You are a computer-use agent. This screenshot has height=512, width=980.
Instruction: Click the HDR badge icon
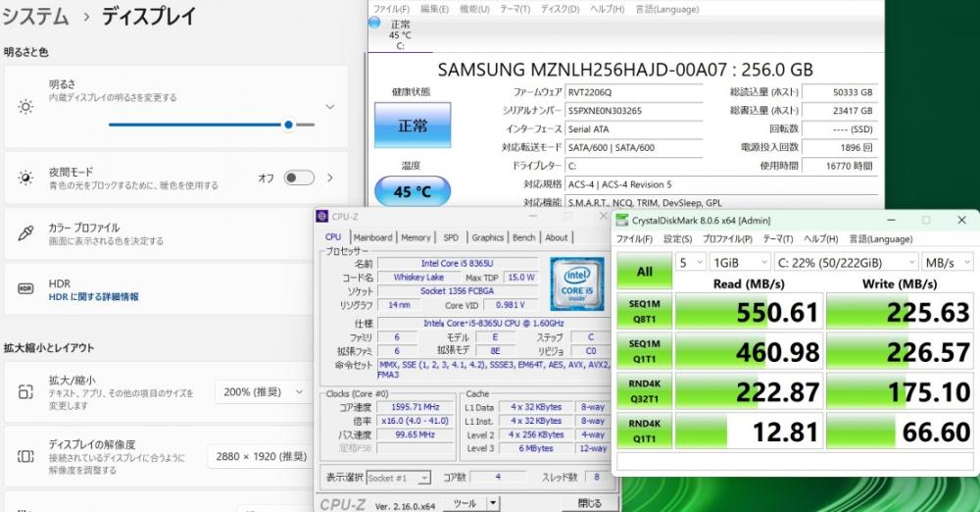pyautogui.click(x=26, y=289)
